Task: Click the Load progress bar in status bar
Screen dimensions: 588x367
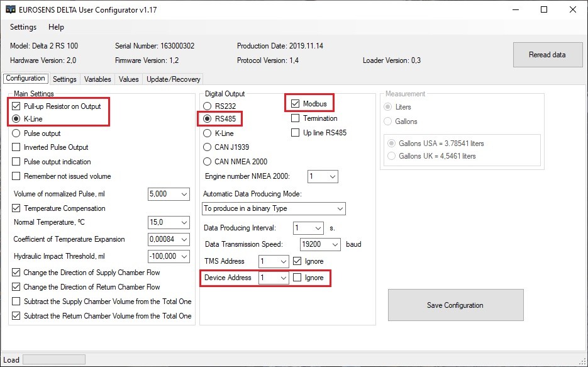Action: pos(53,359)
